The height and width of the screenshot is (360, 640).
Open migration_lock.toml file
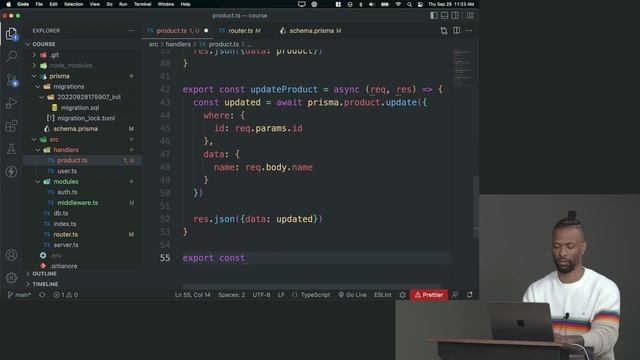[x=86, y=118]
